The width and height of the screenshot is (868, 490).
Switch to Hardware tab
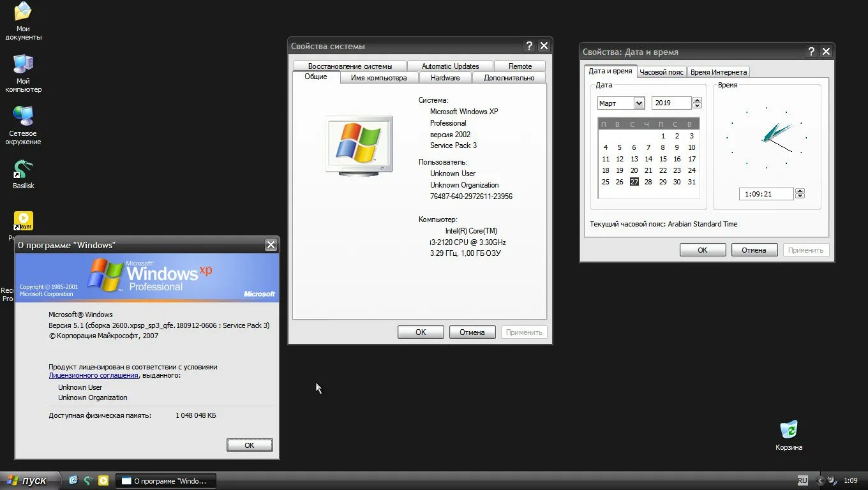pyautogui.click(x=445, y=78)
